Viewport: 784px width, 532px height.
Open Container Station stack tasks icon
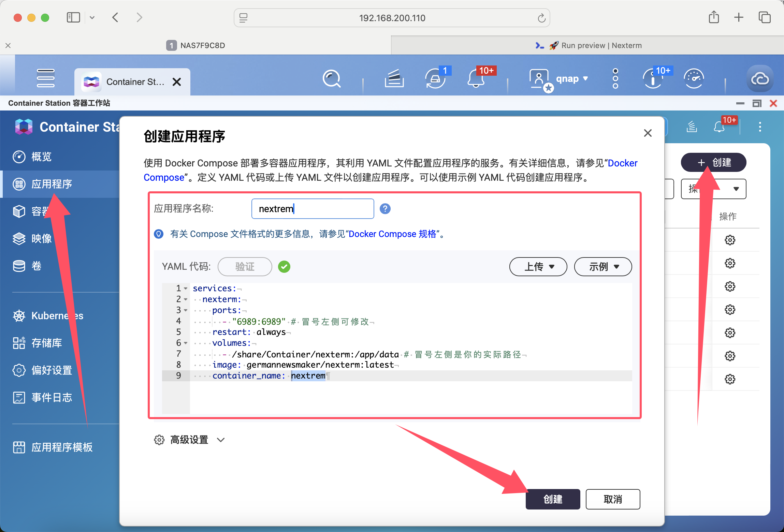[x=692, y=127]
